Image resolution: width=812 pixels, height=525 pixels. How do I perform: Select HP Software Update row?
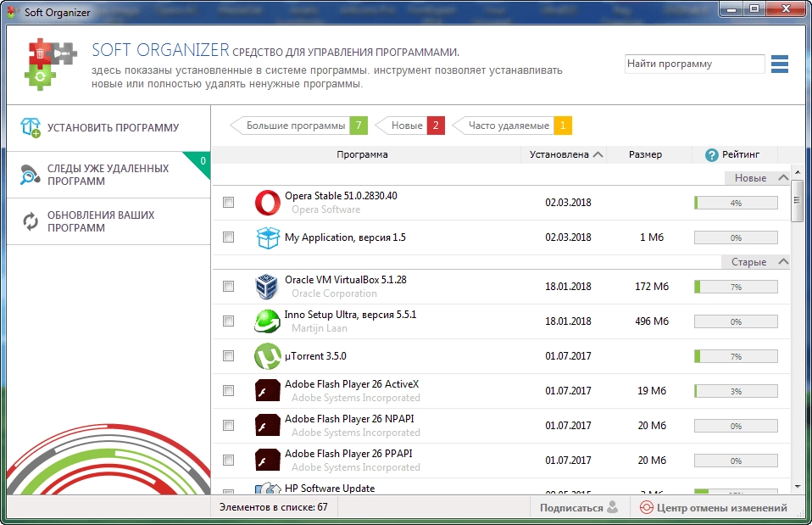click(x=501, y=488)
